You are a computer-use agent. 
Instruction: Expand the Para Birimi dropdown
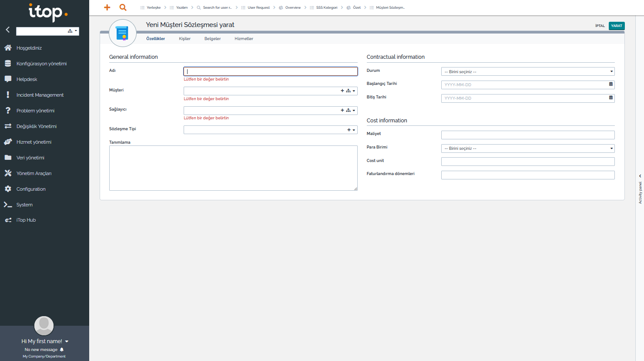[527, 148]
